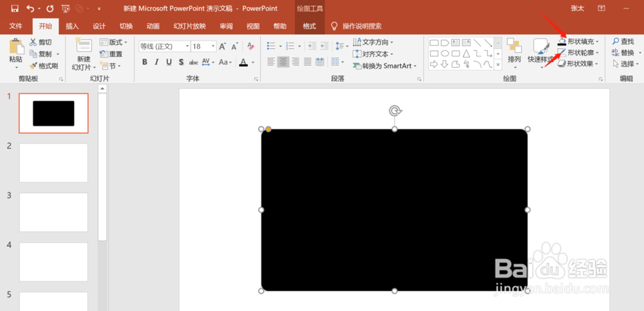Click the New Slide (新建幻灯片) icon

[84, 46]
